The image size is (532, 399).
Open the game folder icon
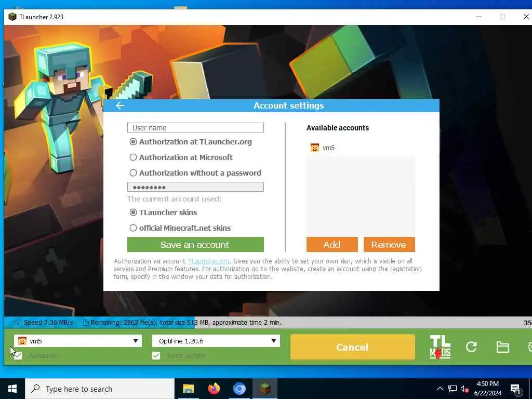502,347
